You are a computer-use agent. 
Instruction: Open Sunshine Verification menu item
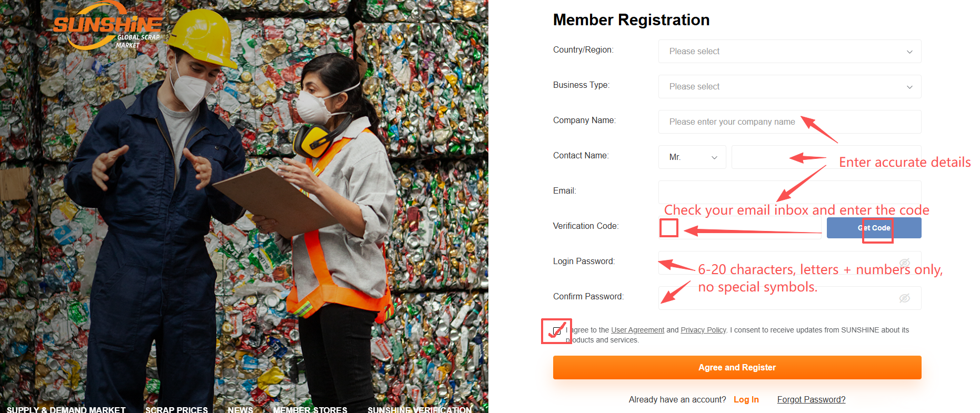419,409
